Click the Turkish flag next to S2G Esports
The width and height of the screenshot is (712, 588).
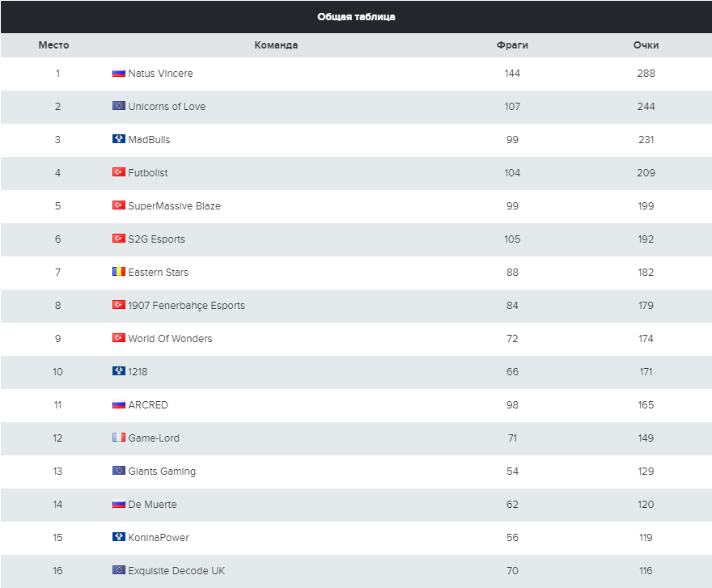[118, 239]
